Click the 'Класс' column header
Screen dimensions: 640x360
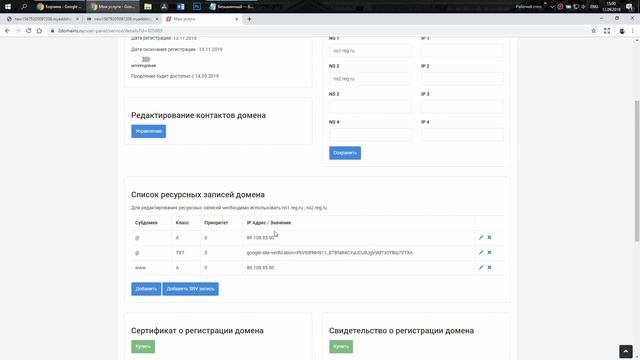click(x=182, y=223)
